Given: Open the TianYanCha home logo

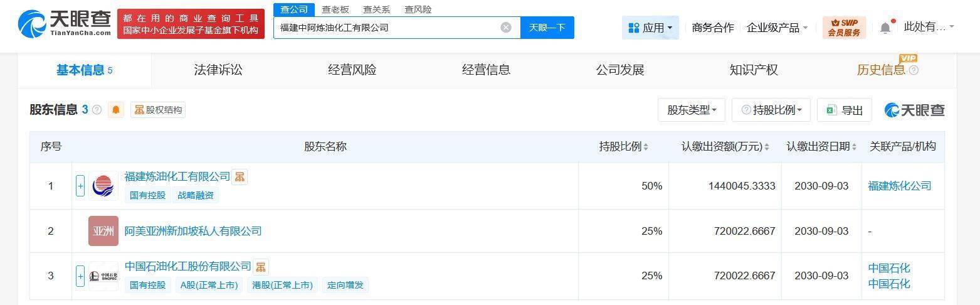Looking at the screenshot, I should pyautogui.click(x=65, y=23).
